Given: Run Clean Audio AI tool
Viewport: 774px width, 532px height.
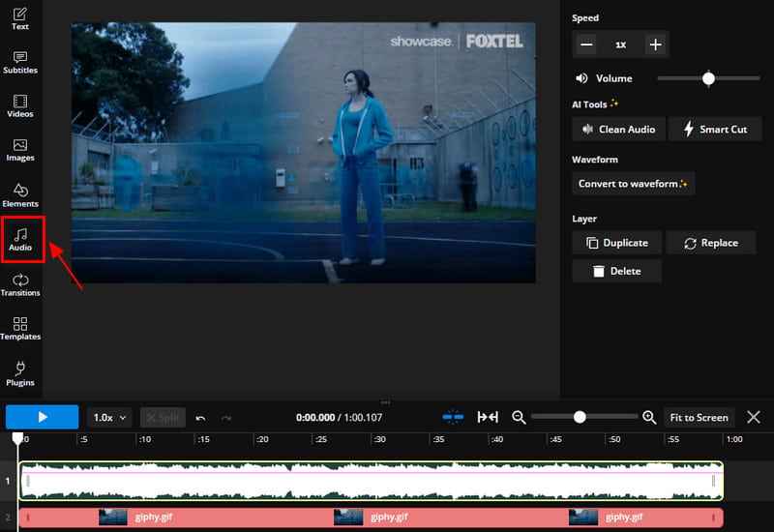Looking at the screenshot, I should click(x=618, y=130).
